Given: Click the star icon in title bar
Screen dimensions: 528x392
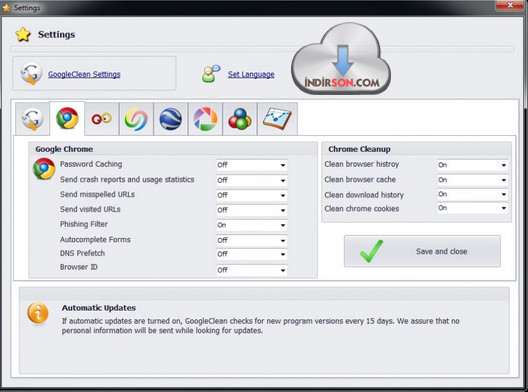Looking at the screenshot, I should (x=6, y=7).
